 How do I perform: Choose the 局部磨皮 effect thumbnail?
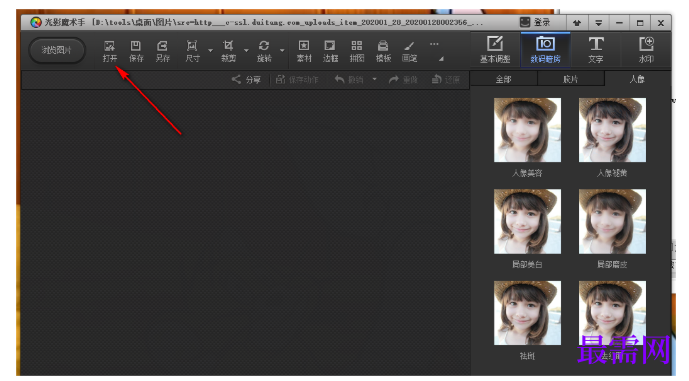(x=612, y=221)
